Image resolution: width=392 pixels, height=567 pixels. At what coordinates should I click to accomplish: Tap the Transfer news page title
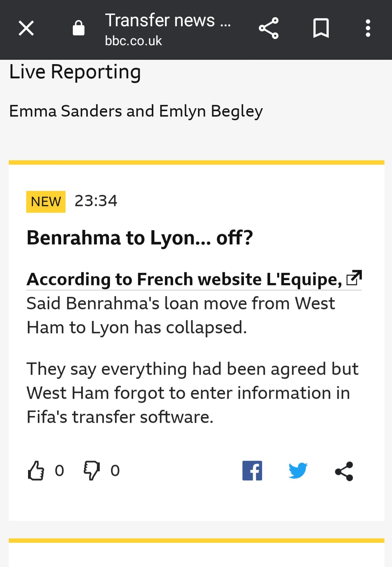point(168,20)
